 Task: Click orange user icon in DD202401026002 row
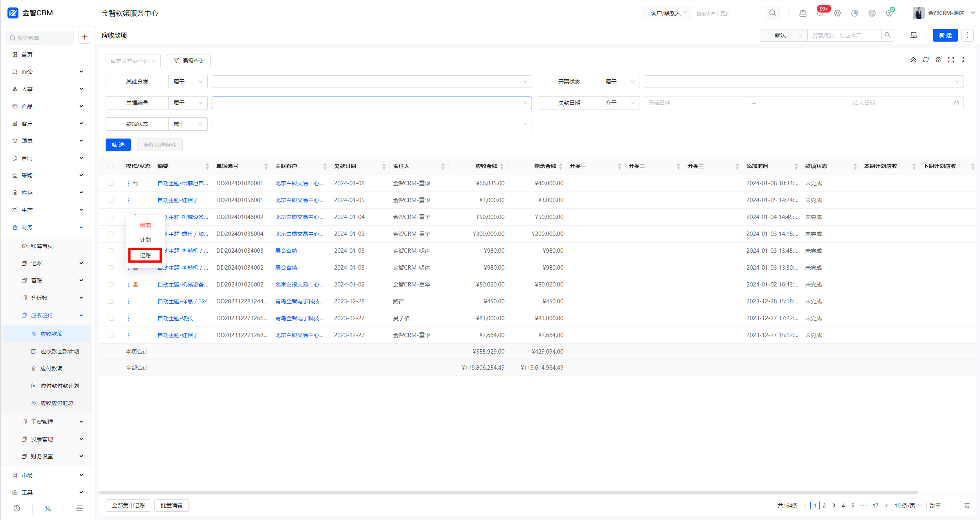(135, 285)
